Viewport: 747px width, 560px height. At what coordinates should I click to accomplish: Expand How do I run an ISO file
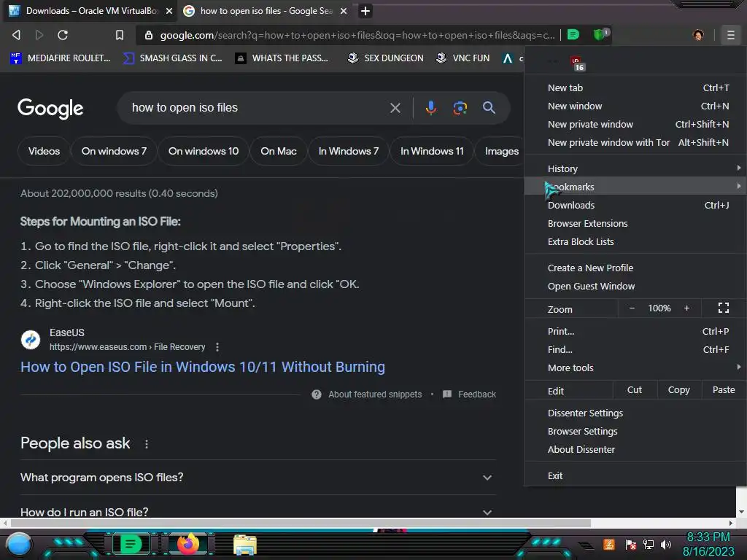258,512
